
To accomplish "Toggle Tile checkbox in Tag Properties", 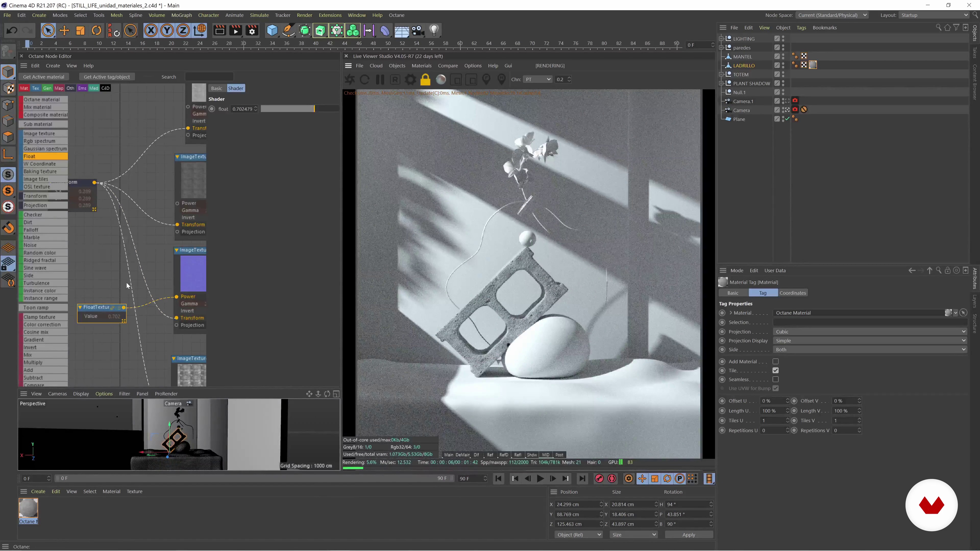I will (x=775, y=371).
